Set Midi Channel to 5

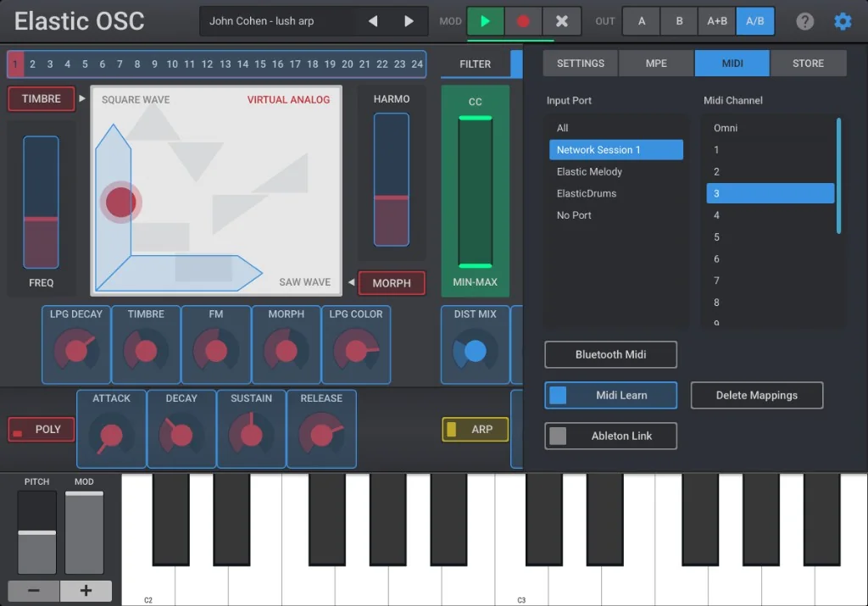(770, 236)
